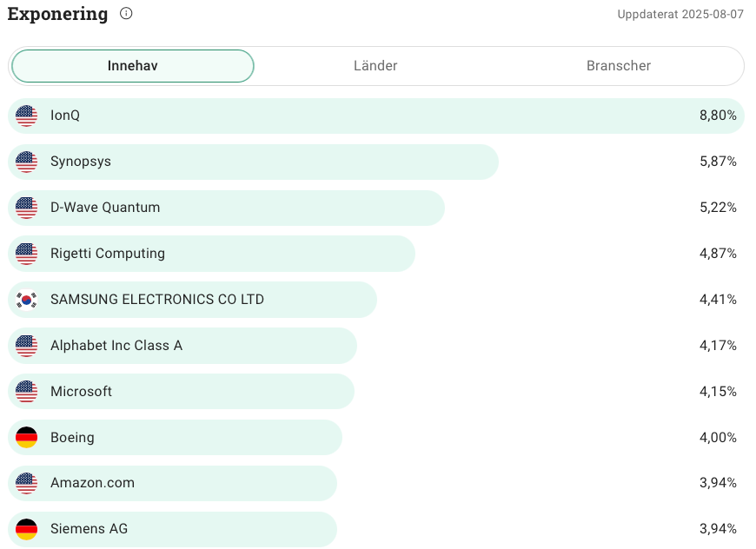Open the IonQ holding name
Viewport: 756px width, 549px height.
point(65,116)
